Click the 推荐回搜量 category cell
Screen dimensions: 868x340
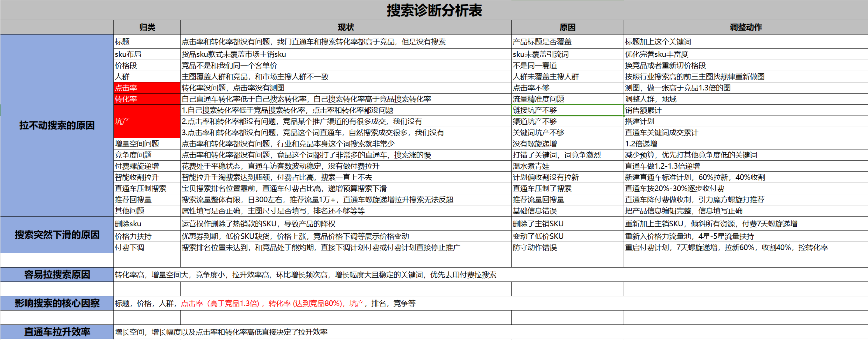pos(147,199)
